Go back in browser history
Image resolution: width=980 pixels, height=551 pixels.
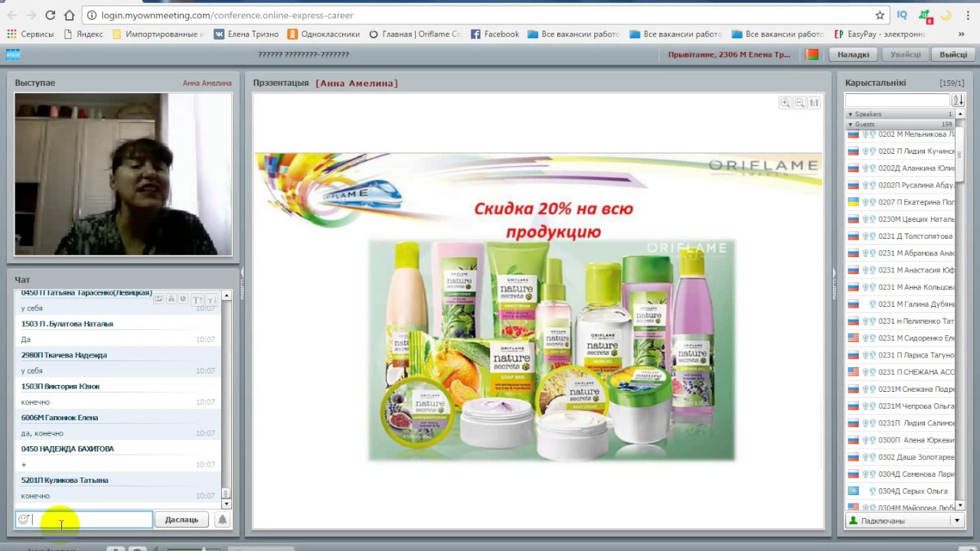point(11,15)
